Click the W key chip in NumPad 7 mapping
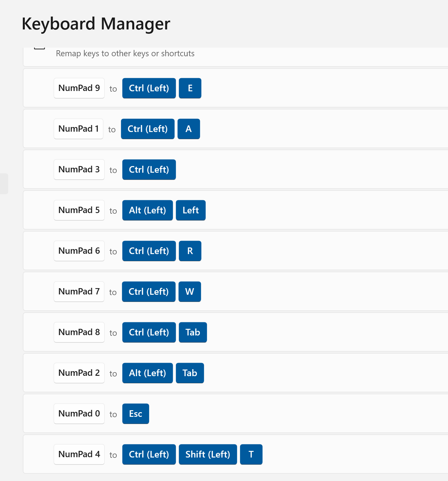448x481 pixels. [189, 291]
